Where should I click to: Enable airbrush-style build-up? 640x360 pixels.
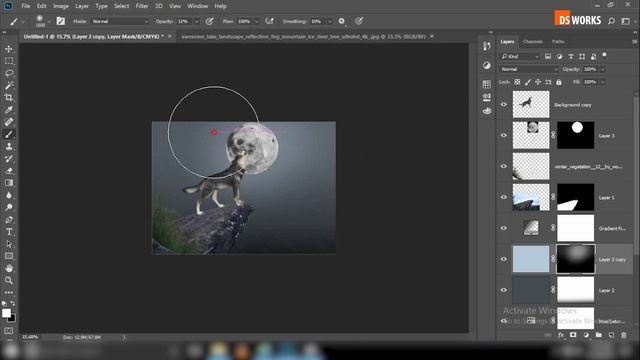[x=269, y=21]
